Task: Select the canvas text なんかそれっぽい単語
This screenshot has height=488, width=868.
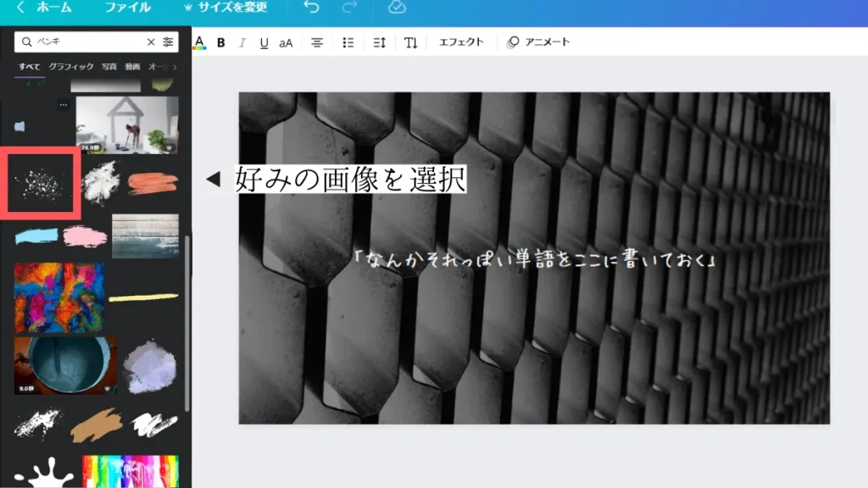Action: pos(536,259)
